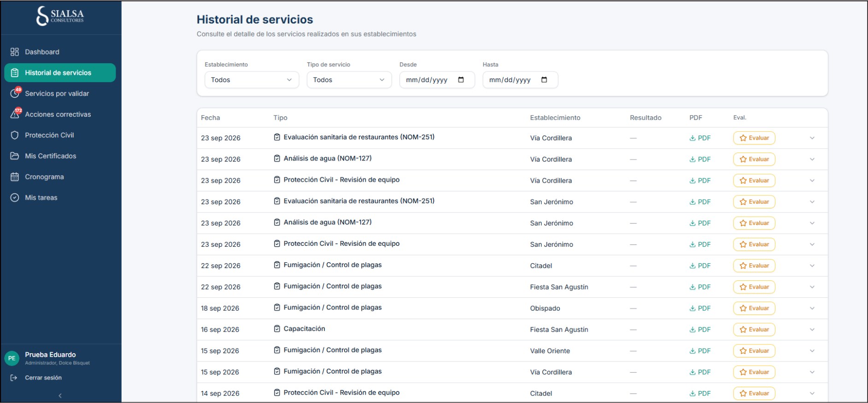Click the Mis tareas checkmark icon
This screenshot has height=403, width=868.
[15, 197]
